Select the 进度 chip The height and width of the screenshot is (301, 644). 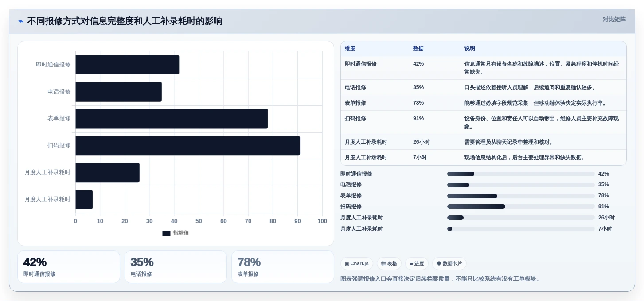point(417,263)
